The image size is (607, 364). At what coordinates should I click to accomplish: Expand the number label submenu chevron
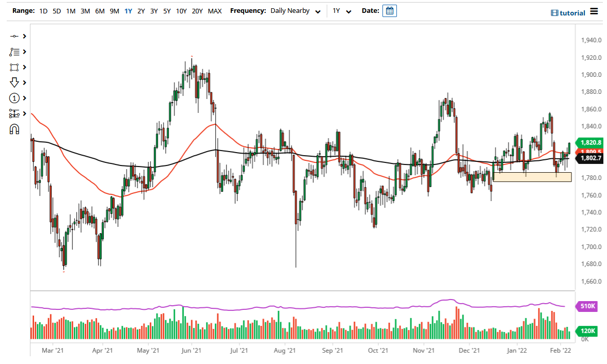(24, 98)
